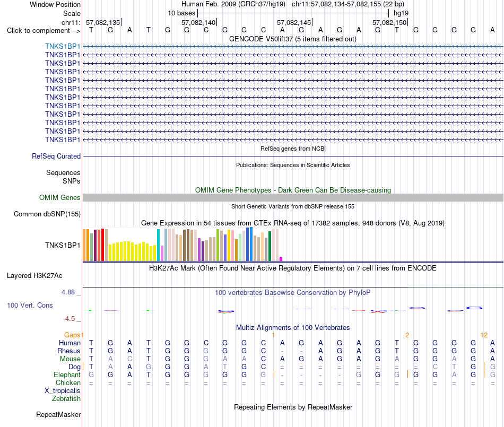This screenshot has height=427, width=504.
Task: Click the Chicken species label
Action: [x=68, y=382]
